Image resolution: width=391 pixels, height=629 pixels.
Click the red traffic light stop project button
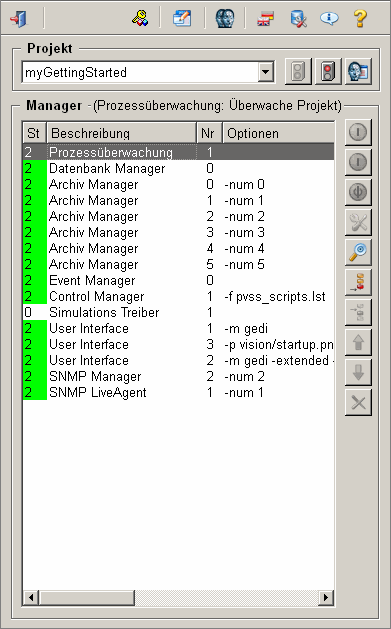328,72
